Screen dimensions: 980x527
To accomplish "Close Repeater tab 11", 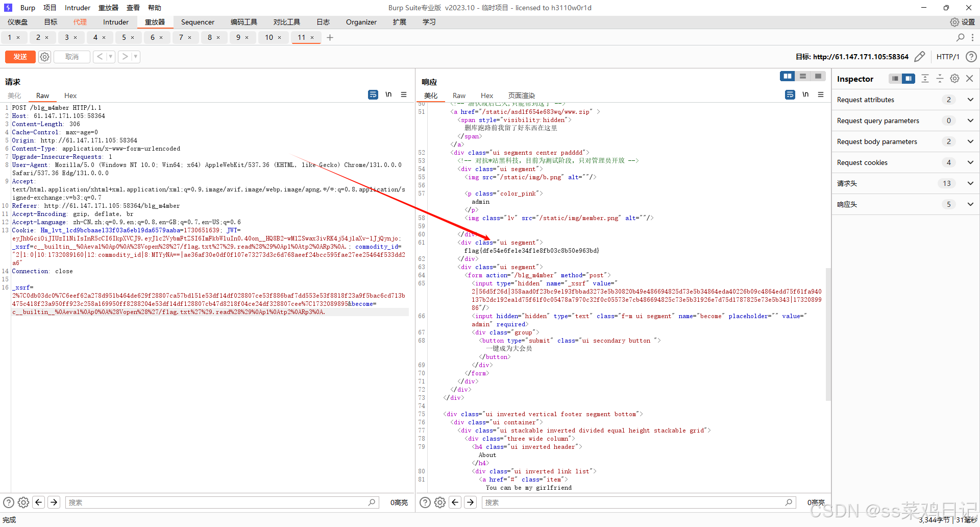I will pyautogui.click(x=312, y=37).
